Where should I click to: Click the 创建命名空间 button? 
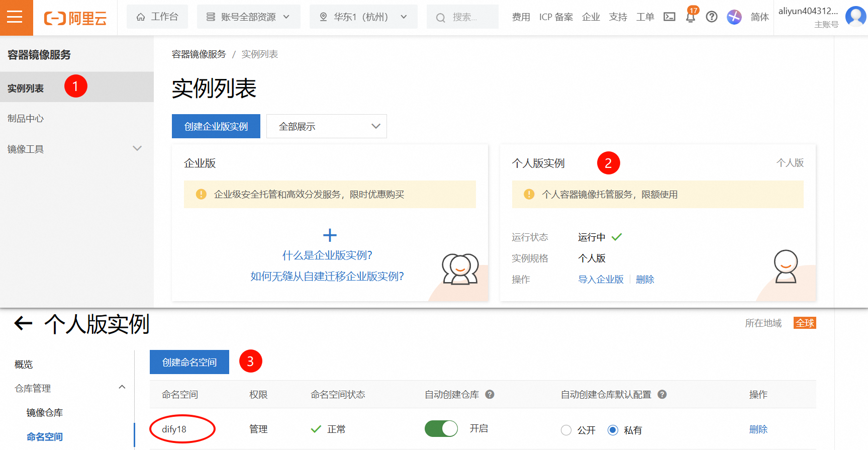click(x=189, y=362)
